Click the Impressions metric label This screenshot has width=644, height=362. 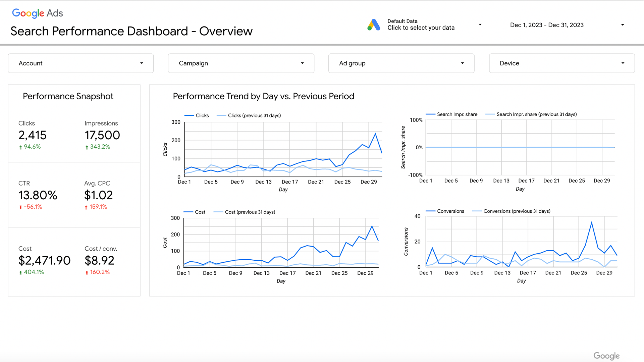pos(101,123)
